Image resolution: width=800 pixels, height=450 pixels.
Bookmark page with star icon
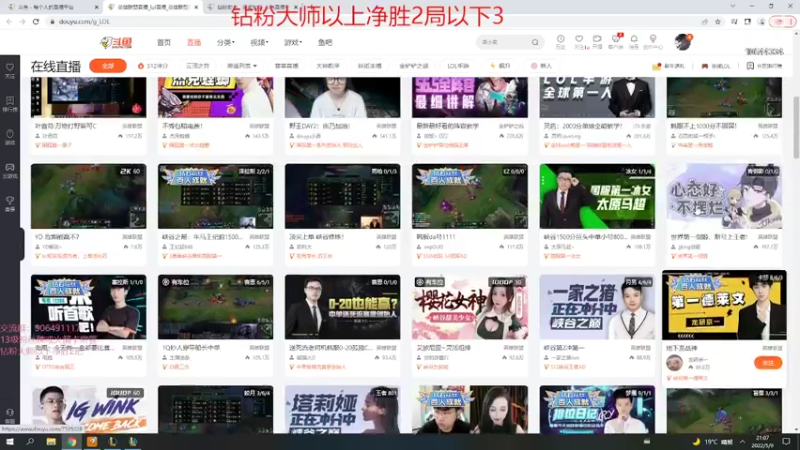click(x=718, y=21)
